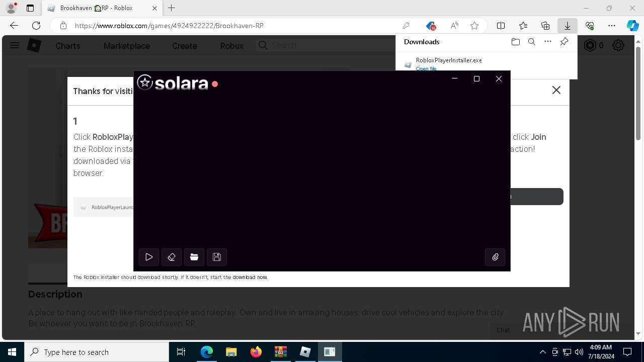Open Charts in Roblox navigation
The height and width of the screenshot is (362, 644).
tap(68, 46)
